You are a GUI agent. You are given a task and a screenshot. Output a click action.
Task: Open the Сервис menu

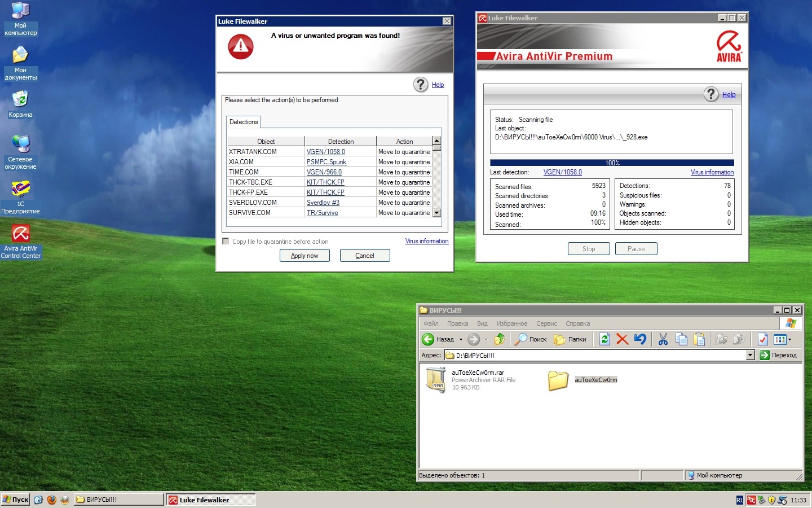point(546,323)
